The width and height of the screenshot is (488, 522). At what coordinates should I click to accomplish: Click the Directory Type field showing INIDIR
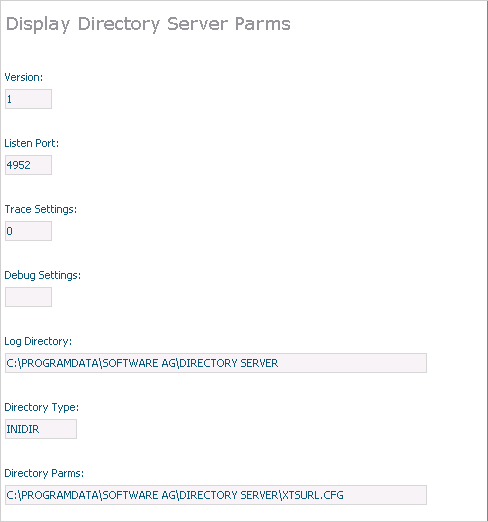[x=41, y=429]
